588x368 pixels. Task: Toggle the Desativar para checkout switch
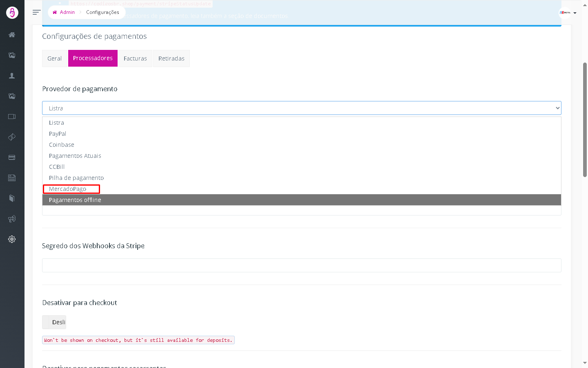[54, 322]
